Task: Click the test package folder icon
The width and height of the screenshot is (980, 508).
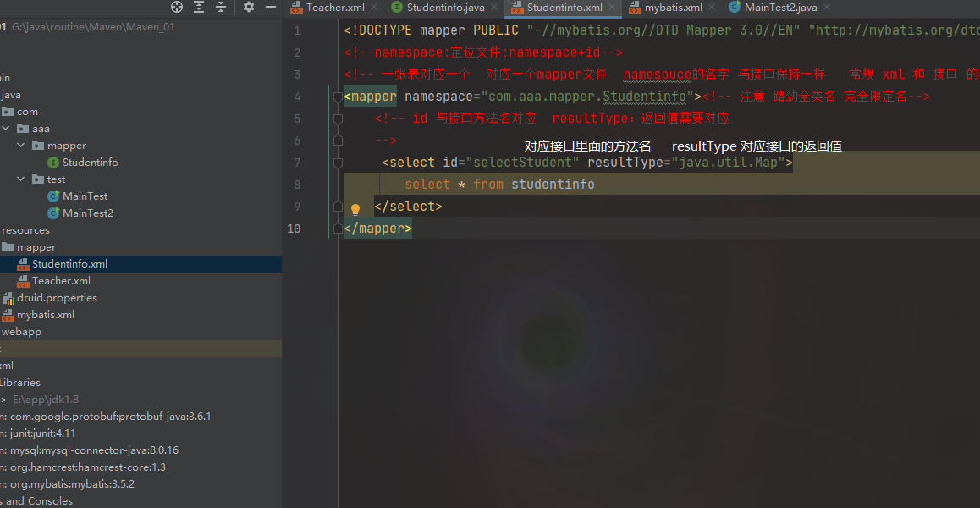Action: pos(38,179)
